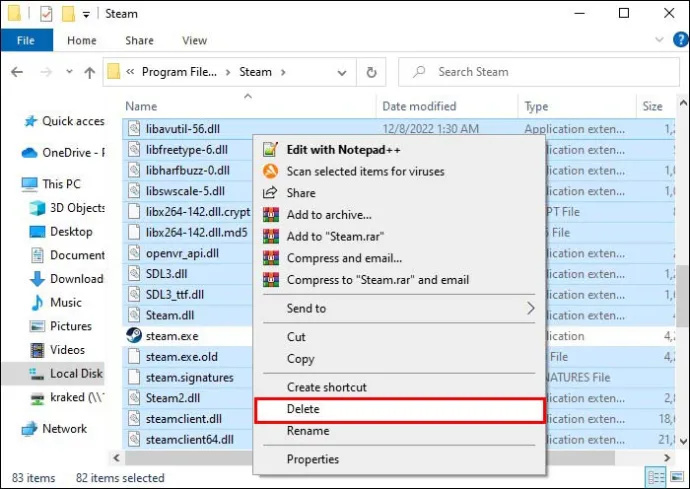
Task: Open the Share ribbon tab
Action: tap(139, 40)
